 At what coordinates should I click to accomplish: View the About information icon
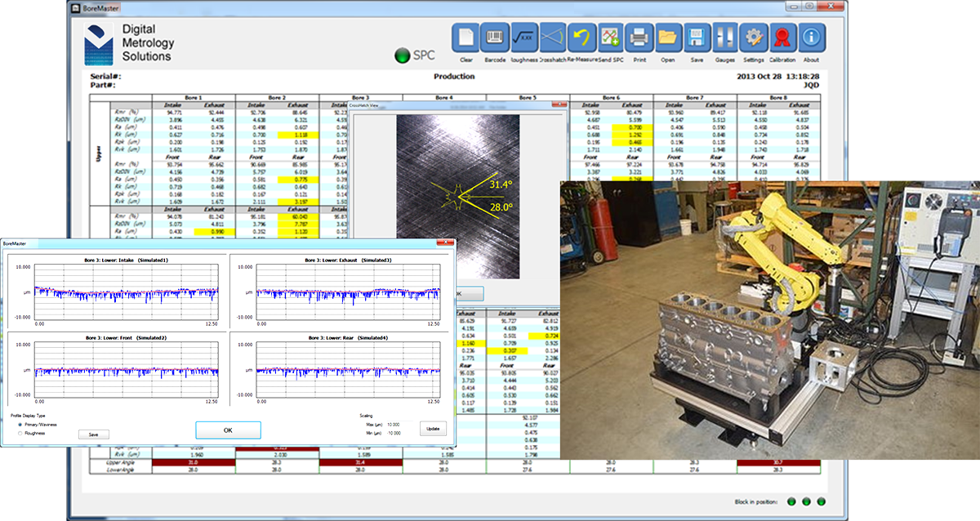pos(810,38)
